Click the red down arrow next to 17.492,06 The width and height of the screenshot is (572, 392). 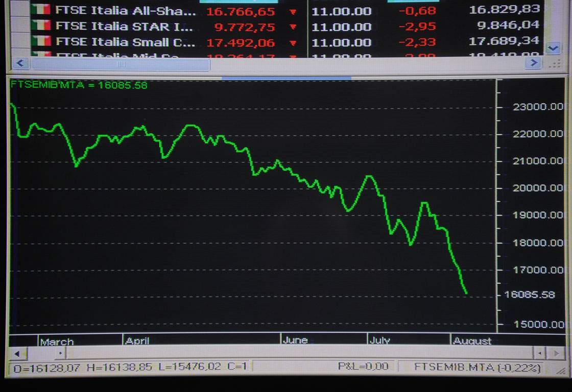click(293, 43)
